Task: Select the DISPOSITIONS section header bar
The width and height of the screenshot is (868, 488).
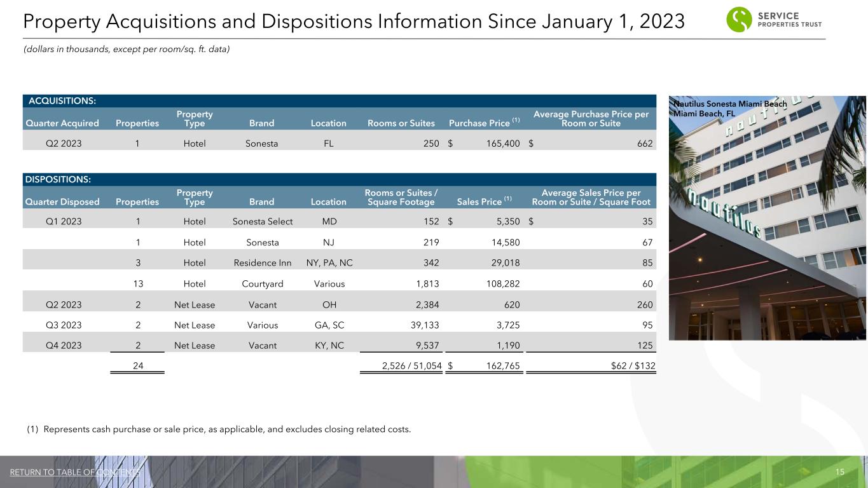Action: click(x=339, y=179)
